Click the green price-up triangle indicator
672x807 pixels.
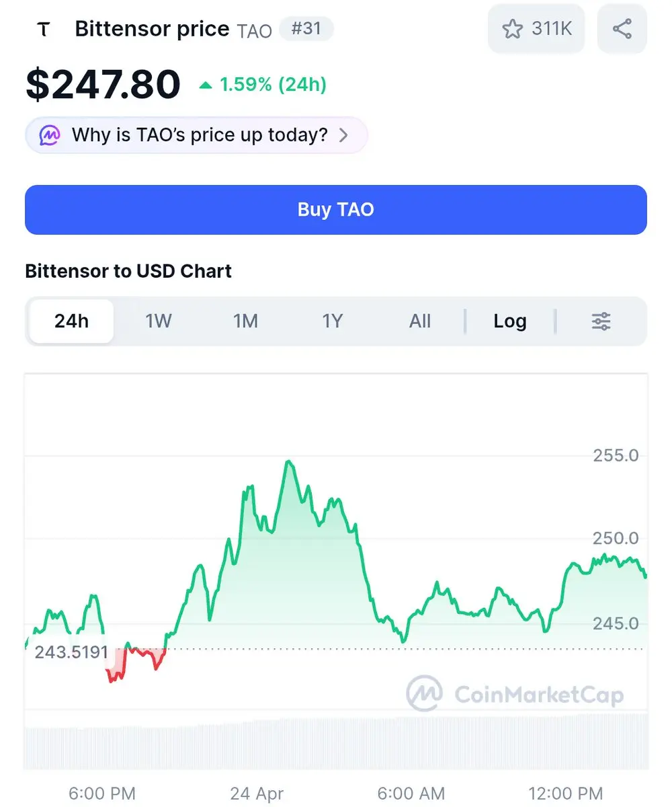206,85
